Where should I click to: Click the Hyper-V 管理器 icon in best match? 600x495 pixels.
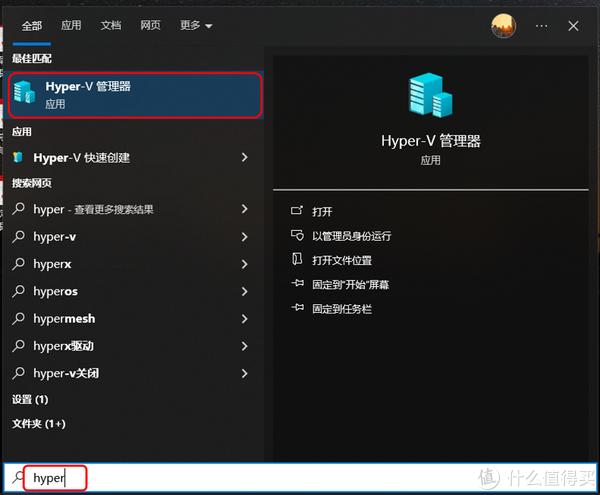pos(24,92)
